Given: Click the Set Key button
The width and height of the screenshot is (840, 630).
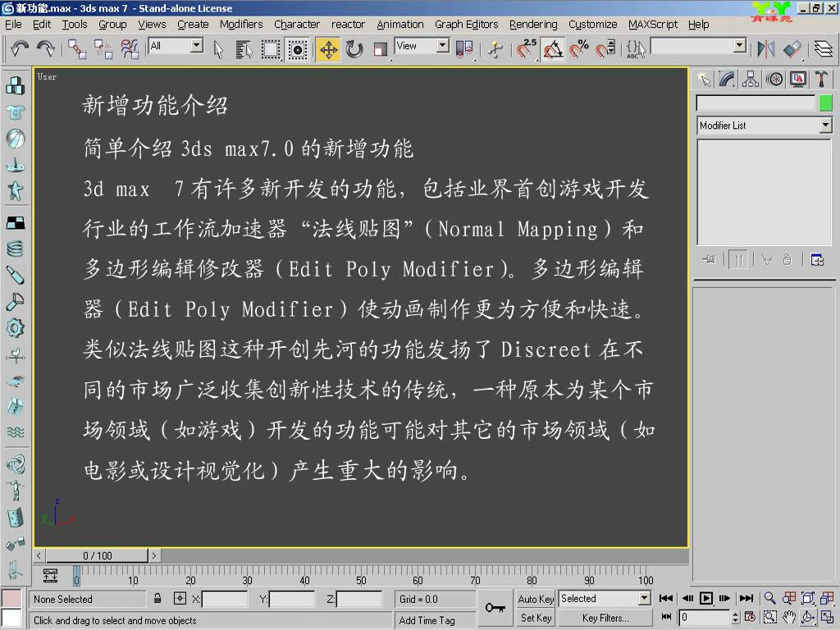Looking at the screenshot, I should tap(536, 618).
